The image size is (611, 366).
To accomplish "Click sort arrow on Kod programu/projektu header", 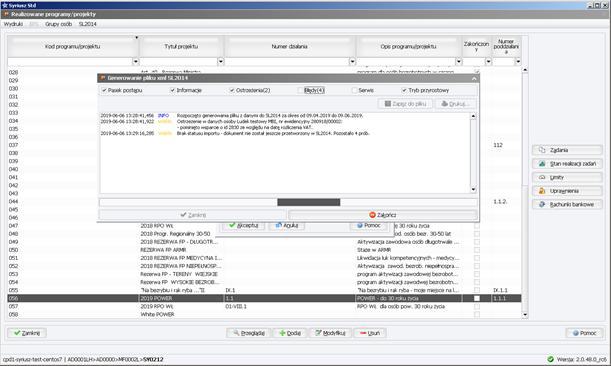I will pyautogui.click(x=136, y=38).
